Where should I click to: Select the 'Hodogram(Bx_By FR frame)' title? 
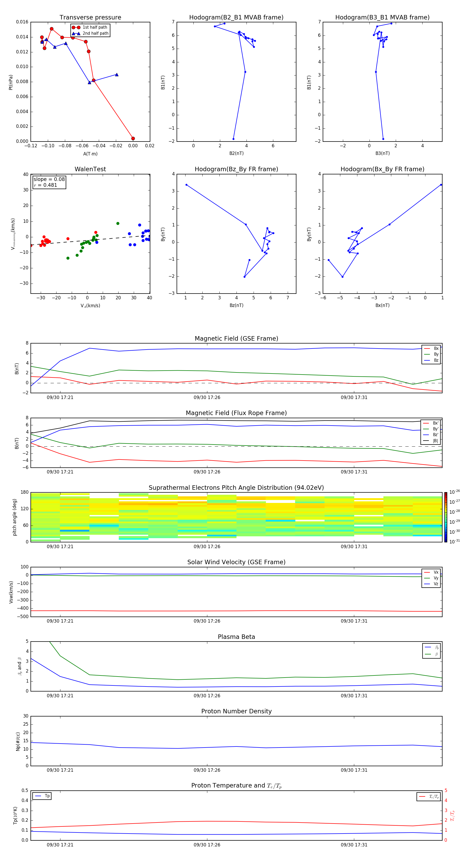coord(382,169)
